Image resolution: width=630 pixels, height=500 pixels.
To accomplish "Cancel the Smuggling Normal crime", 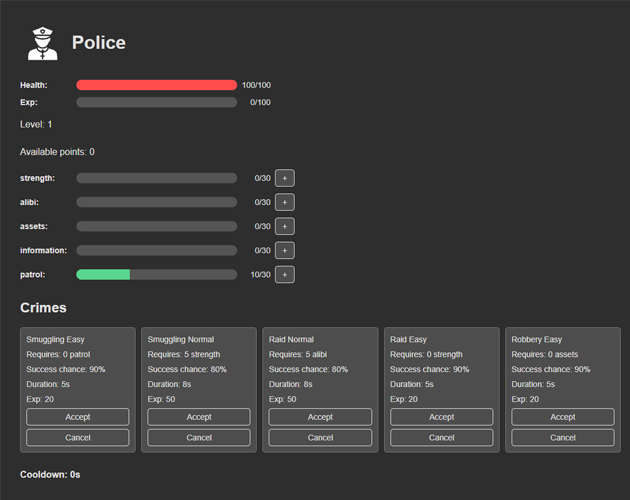I will click(199, 437).
